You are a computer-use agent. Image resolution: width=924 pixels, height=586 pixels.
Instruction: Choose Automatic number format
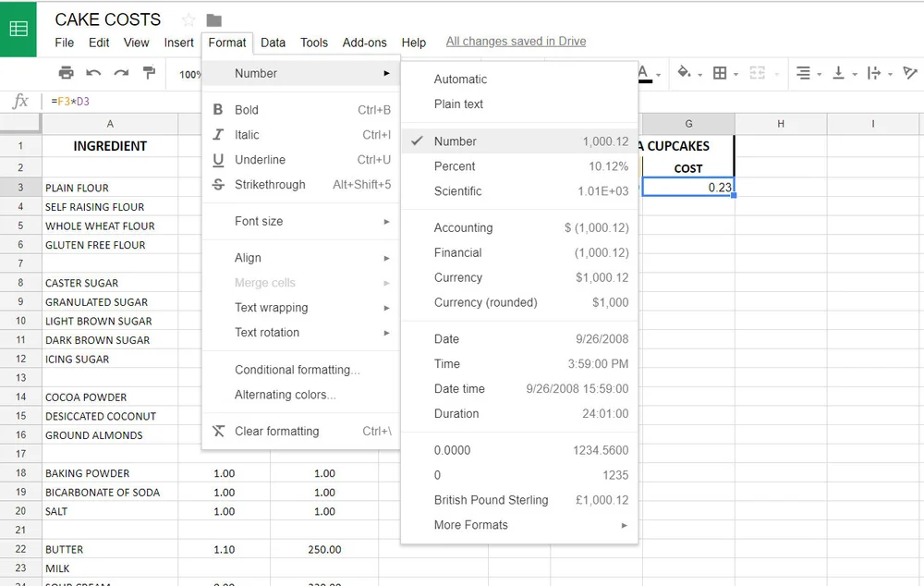519,79
